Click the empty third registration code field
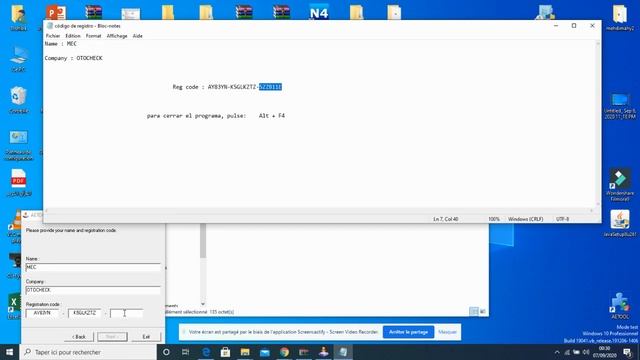The height and width of the screenshot is (360, 640). 127,313
